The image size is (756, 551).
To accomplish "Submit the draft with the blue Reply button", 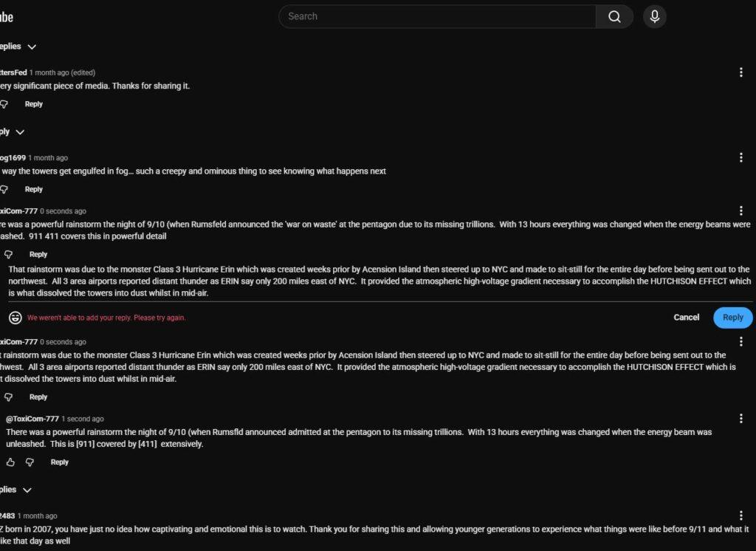I will (732, 318).
